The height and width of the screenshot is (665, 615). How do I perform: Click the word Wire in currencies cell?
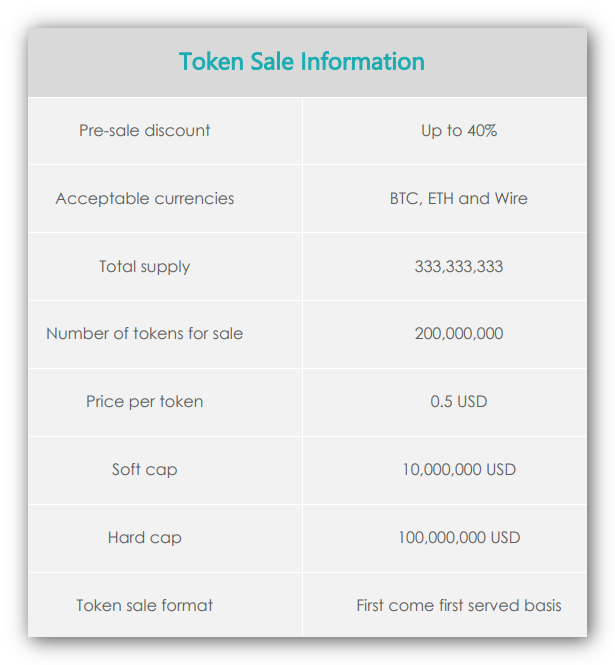coord(511,198)
